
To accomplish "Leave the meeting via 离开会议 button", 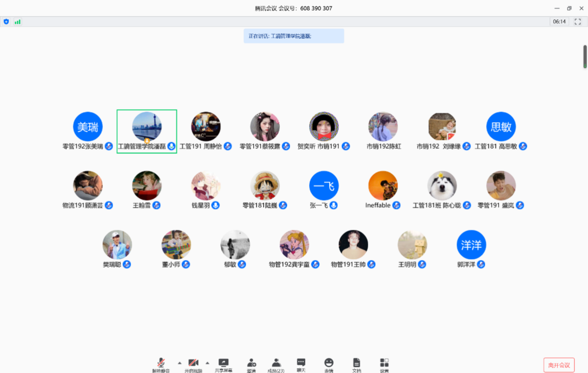I will click(559, 365).
